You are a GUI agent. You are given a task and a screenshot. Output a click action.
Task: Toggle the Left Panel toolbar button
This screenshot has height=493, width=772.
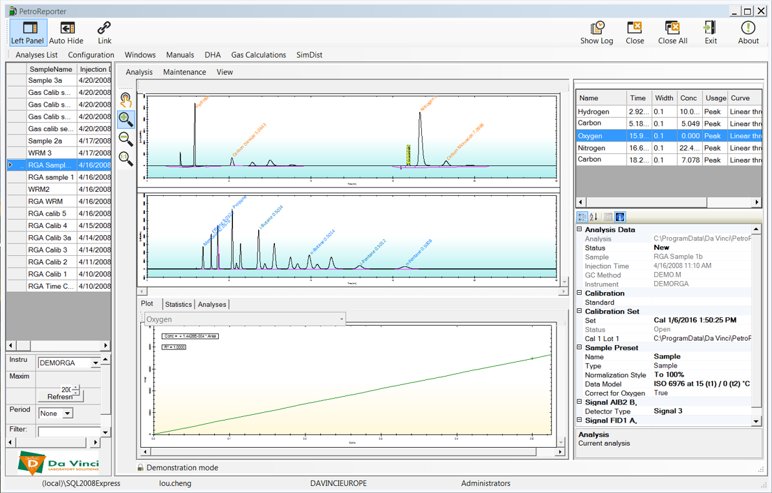28,33
